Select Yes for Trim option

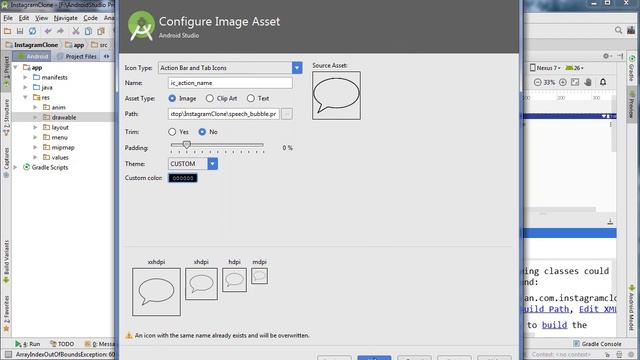[x=172, y=132]
